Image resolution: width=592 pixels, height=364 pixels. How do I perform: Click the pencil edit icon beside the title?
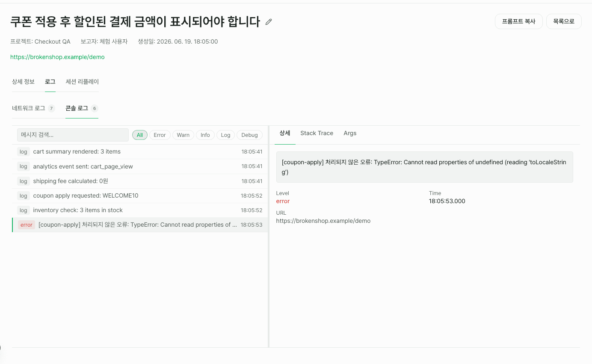(x=269, y=22)
